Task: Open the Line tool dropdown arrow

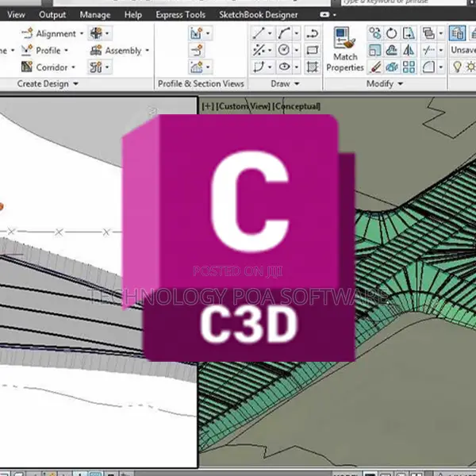Action: click(x=270, y=33)
